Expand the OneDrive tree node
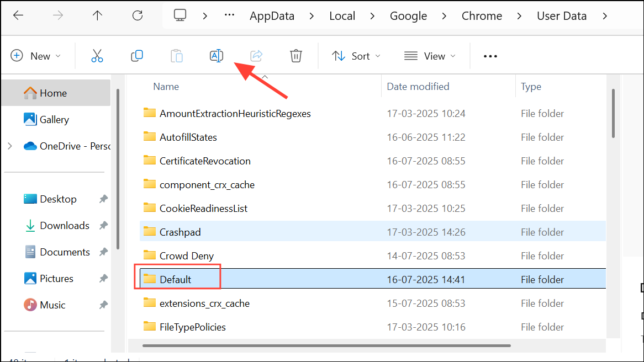 click(x=9, y=146)
